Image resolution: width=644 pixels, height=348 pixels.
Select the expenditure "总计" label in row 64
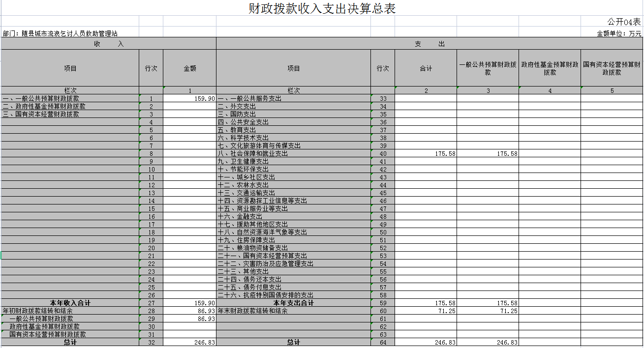click(x=294, y=342)
